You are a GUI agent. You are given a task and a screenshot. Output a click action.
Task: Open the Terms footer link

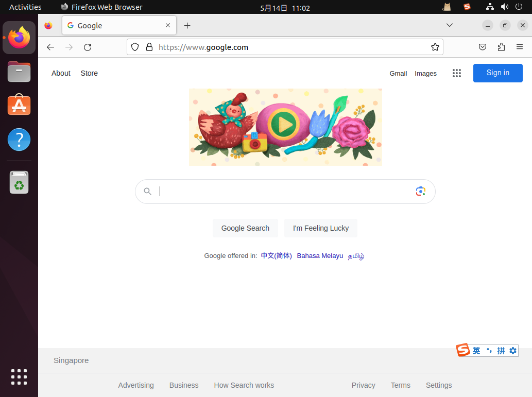click(x=400, y=385)
